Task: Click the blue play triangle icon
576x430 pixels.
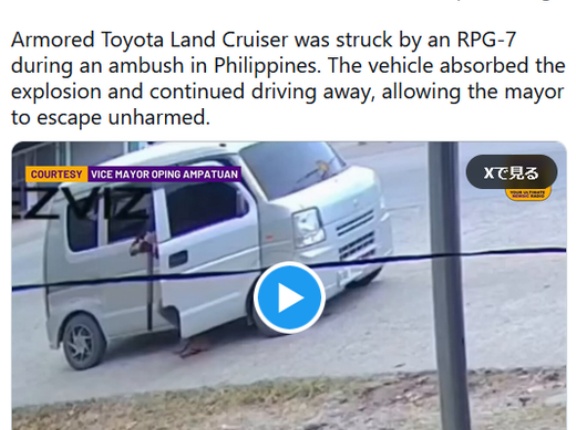Action: (291, 297)
